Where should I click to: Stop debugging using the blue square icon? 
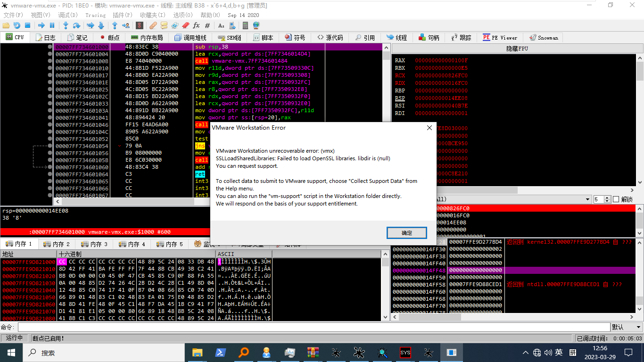pos(27,25)
